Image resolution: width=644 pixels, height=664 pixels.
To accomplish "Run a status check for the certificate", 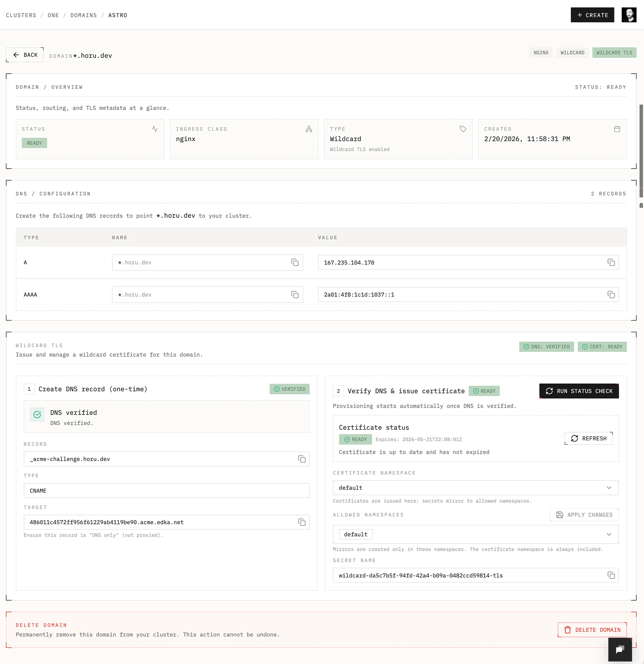I will [579, 391].
